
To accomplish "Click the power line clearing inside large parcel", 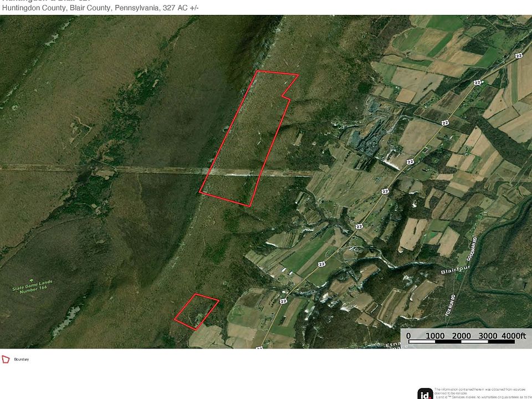I will pos(236,172).
